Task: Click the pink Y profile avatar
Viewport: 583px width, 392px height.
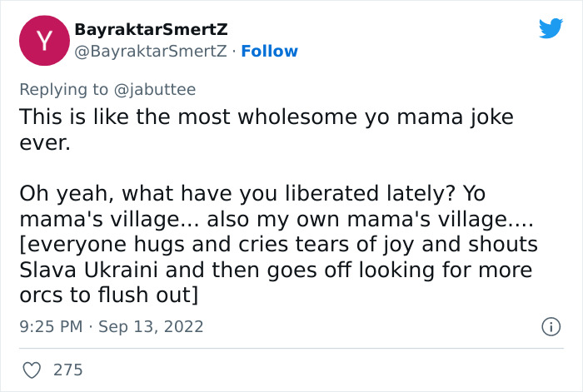Action: [44, 41]
